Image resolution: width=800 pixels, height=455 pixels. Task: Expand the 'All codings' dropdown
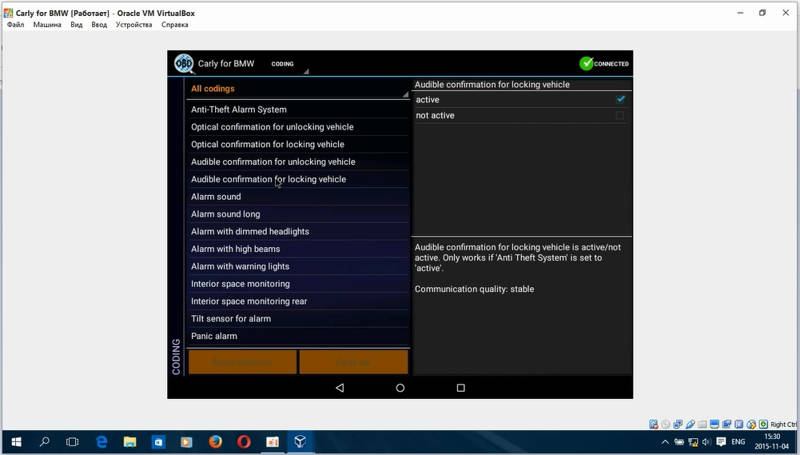tap(298, 89)
